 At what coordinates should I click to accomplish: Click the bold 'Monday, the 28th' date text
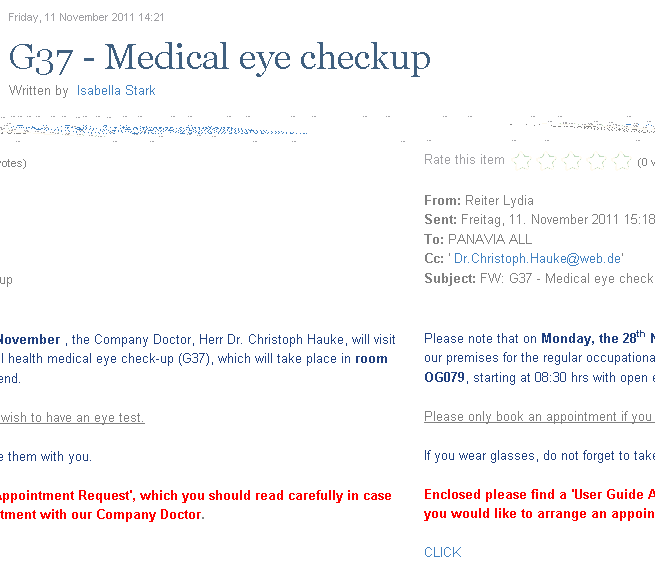593,337
